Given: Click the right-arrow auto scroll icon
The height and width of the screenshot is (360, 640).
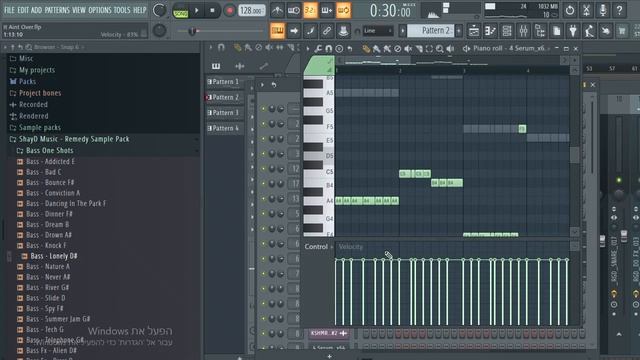Looking at the screenshot, I should coord(293,31).
